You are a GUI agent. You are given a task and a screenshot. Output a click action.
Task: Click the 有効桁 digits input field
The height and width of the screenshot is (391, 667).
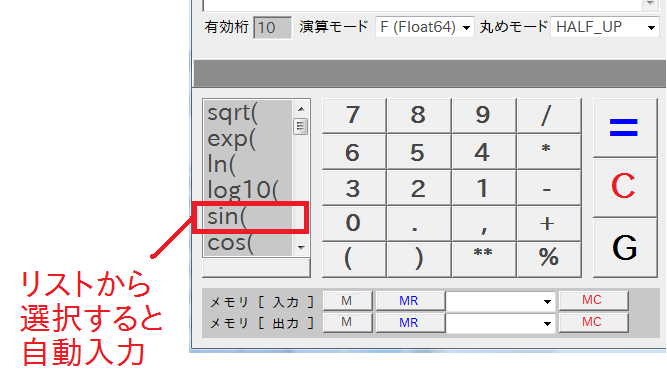(x=272, y=28)
